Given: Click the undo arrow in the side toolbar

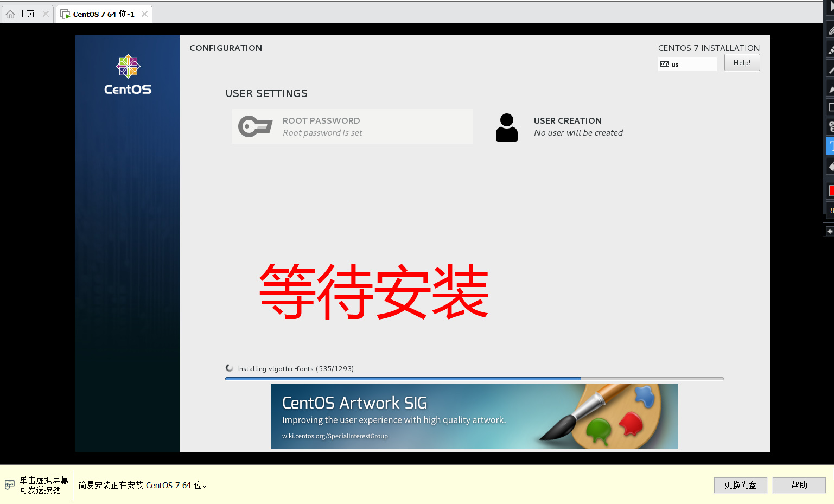Looking at the screenshot, I should pyautogui.click(x=830, y=229).
